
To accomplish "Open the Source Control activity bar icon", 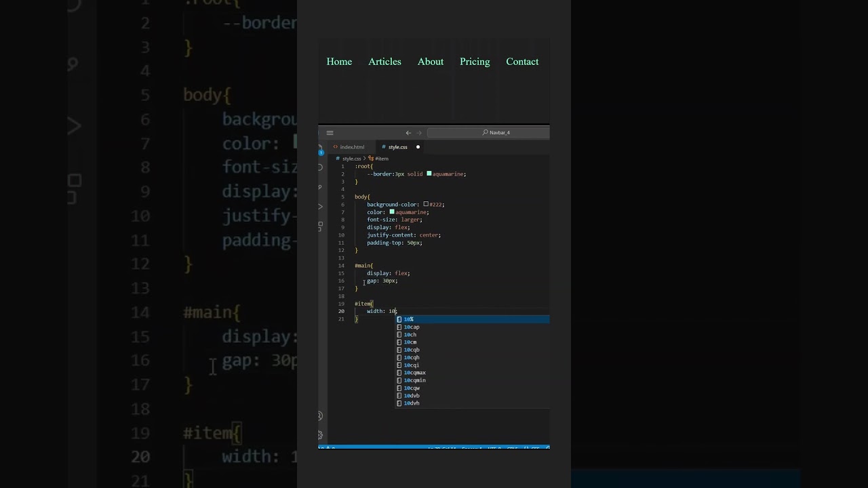I will point(320,186).
